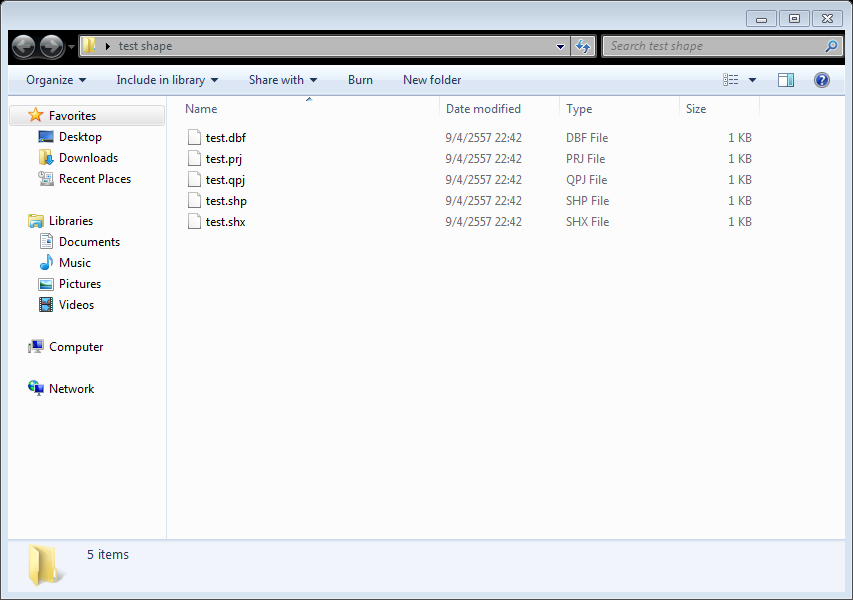Open address bar previous locations dropdown
This screenshot has width=853, height=600.
(560, 46)
